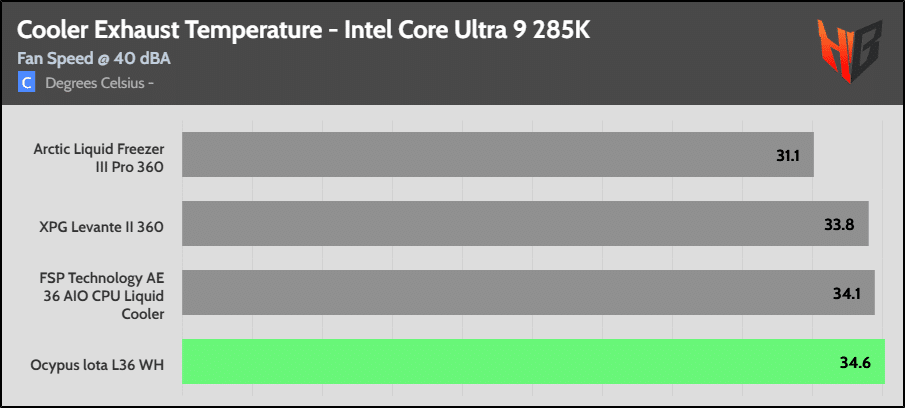Click the Arctic Liquid Freezer III Pro 360 label
The image size is (905, 408).
pos(99,158)
